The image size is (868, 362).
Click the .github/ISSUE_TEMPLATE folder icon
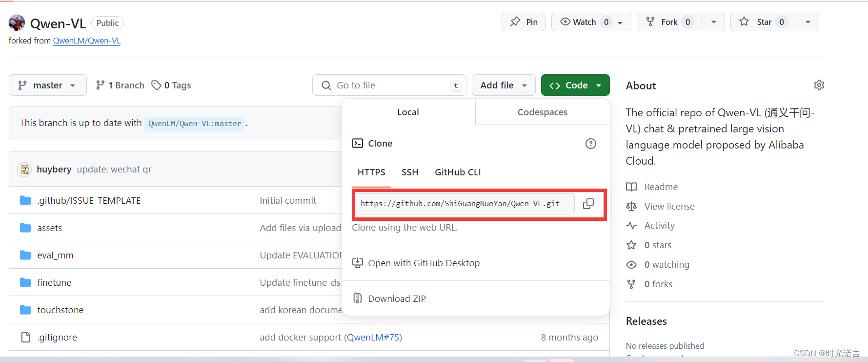point(25,200)
